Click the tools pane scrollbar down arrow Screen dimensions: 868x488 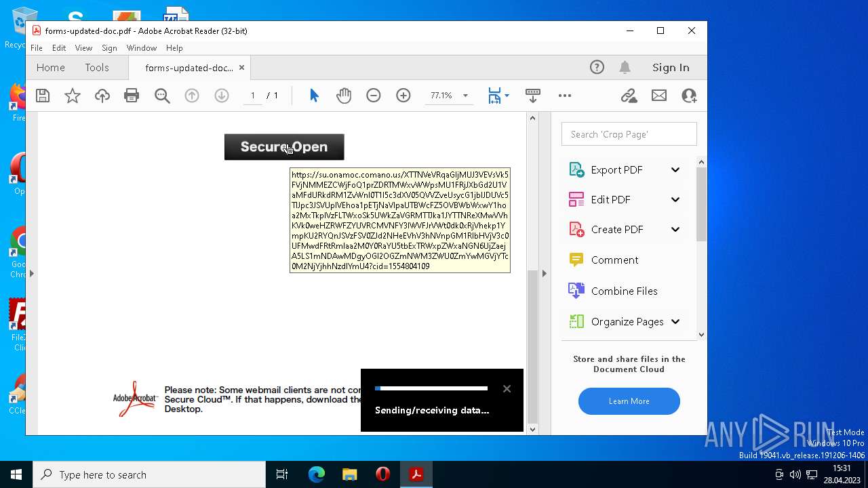click(x=701, y=334)
